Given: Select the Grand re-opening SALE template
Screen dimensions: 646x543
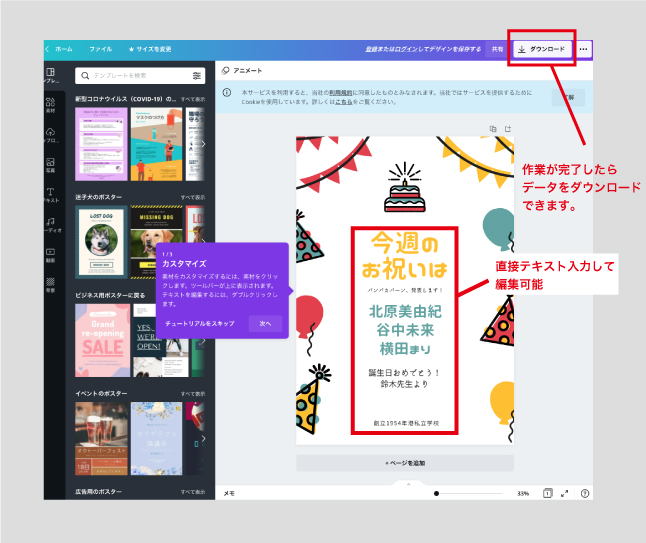Looking at the screenshot, I should point(103,340).
